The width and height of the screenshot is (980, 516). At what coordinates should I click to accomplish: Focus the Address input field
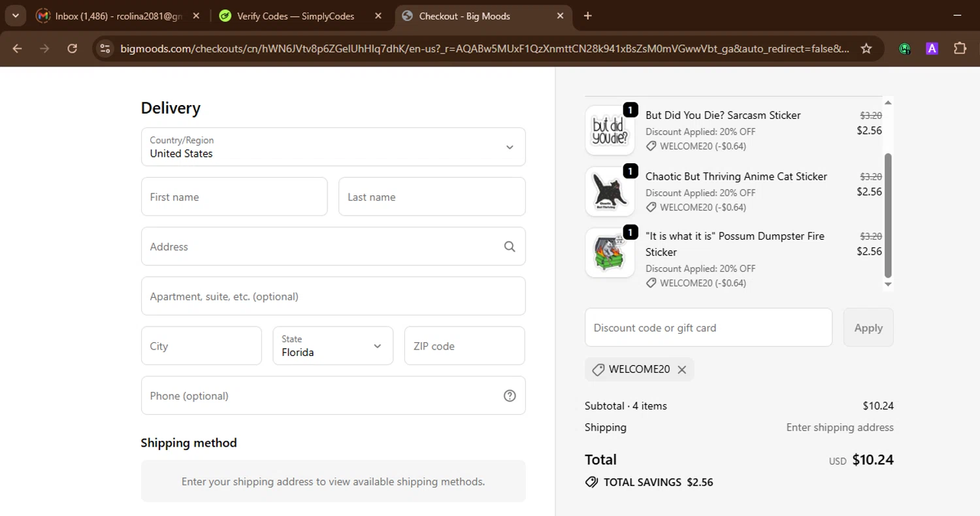pos(333,246)
